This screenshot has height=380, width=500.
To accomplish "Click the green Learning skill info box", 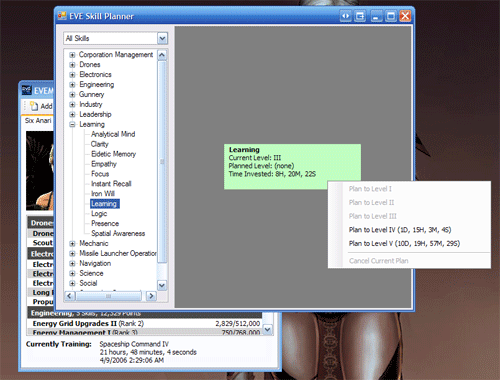I will (x=292, y=166).
